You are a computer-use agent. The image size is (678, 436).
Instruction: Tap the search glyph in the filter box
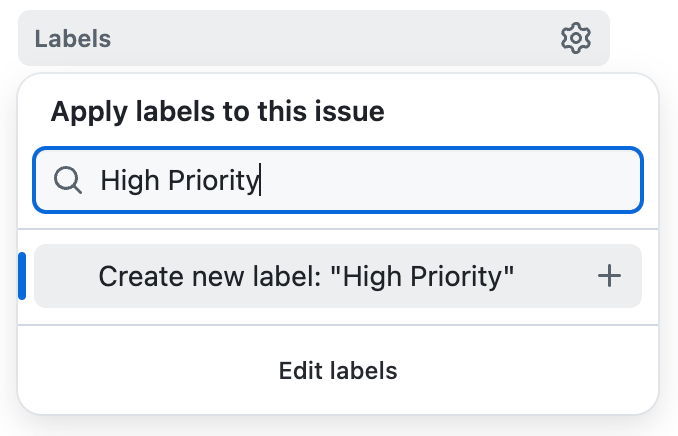pos(67,180)
